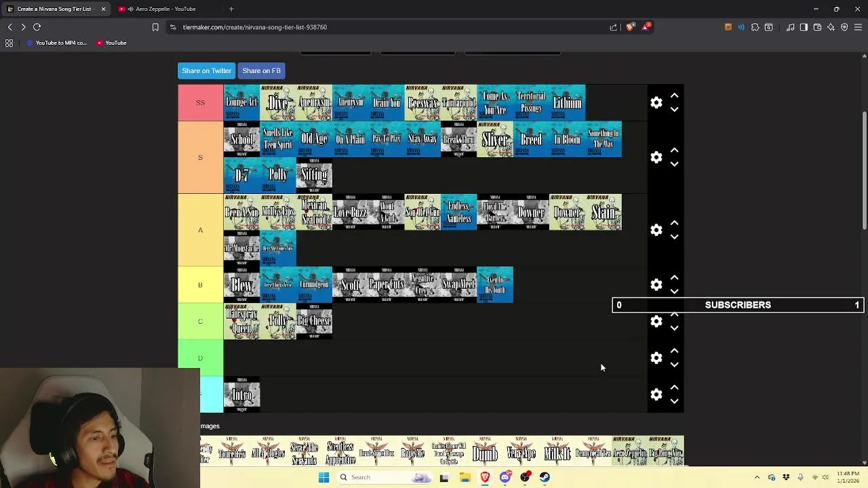This screenshot has width=868, height=488.
Task: Move B tier row up
Action: (674, 278)
